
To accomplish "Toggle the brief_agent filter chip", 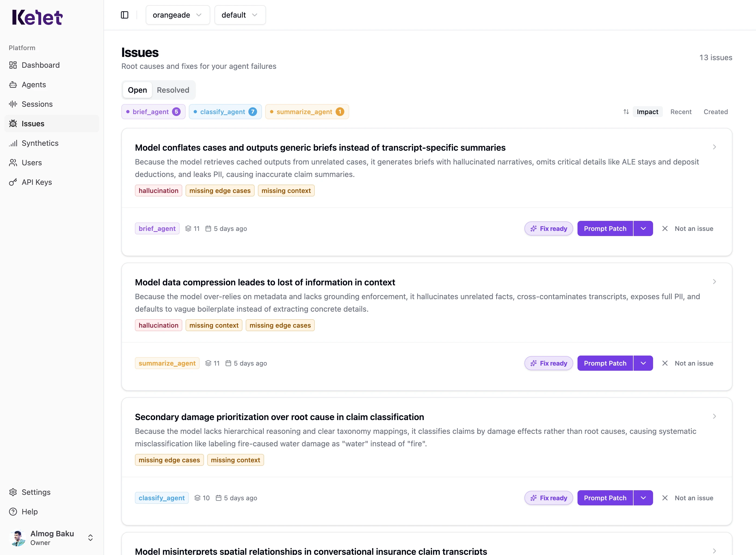I will (153, 112).
